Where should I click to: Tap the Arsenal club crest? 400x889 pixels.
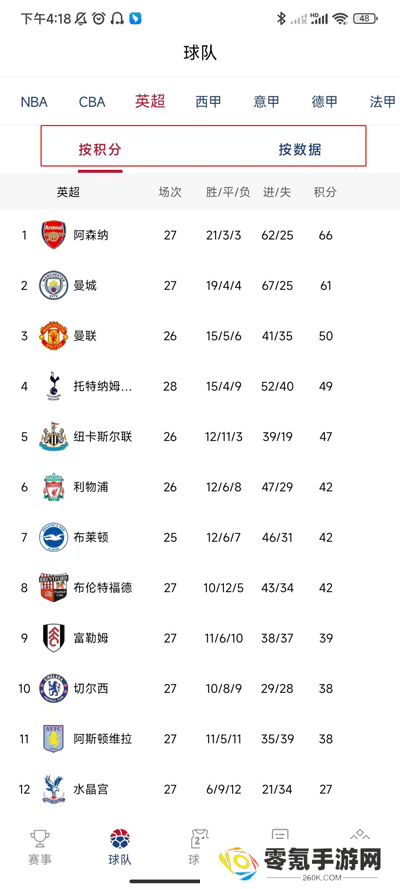coord(54,235)
